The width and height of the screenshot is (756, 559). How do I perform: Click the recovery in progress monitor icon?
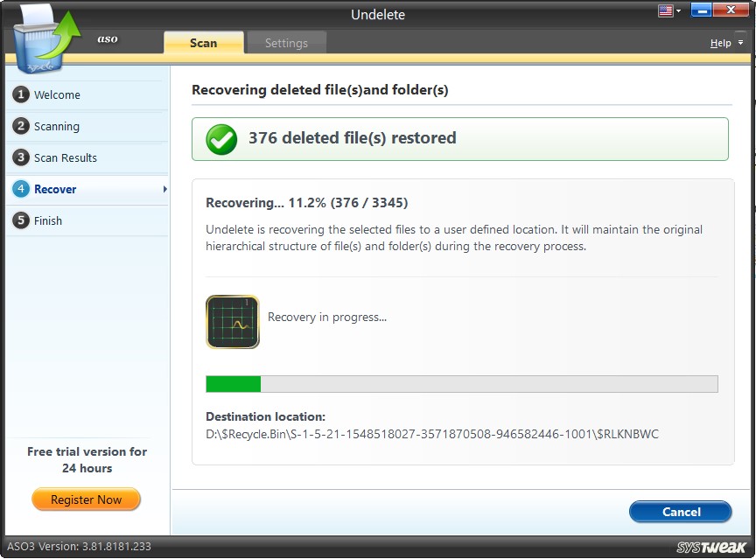(232, 322)
